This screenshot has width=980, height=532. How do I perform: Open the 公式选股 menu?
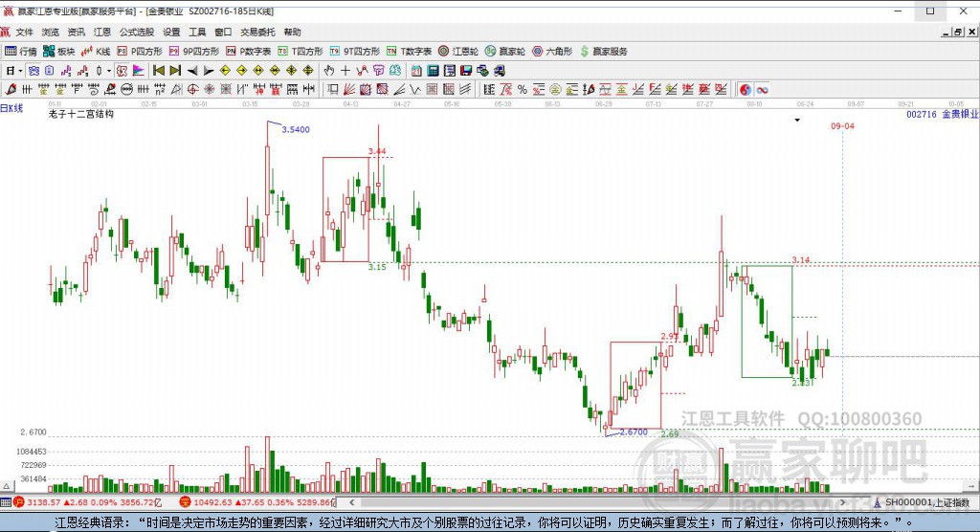[x=136, y=32]
